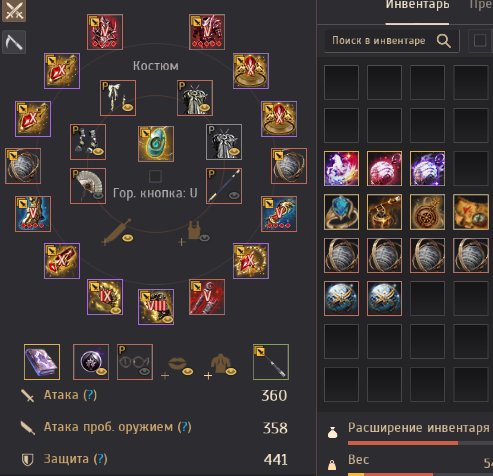Click the help (?) next to Атака
Viewport: 493px width, 476px height.
pyautogui.click(x=90, y=395)
